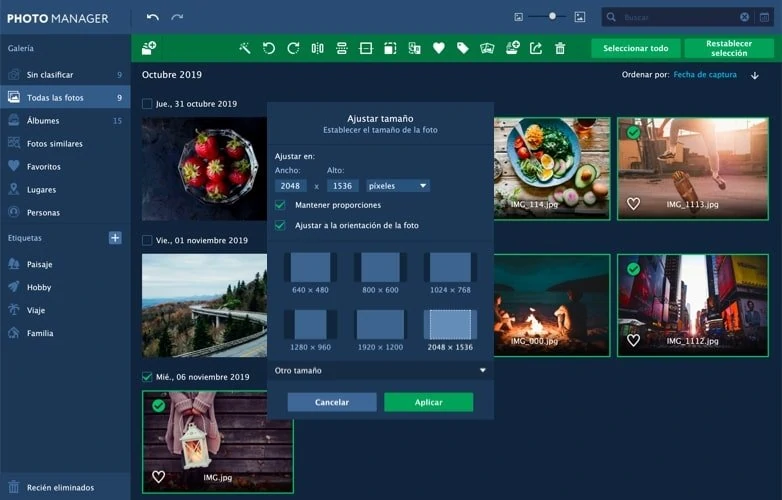Uncheck Ajustar a la orientación de la foto
Screen dimensions: 782x500
(280, 225)
